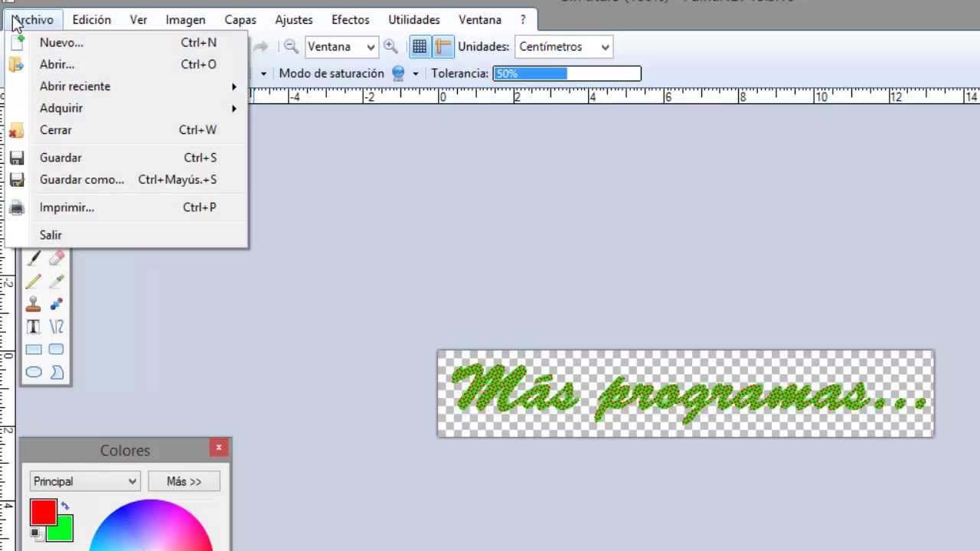Viewport: 980px width, 551px height.
Task: Choose Imprimir... menu entry
Action: [x=128, y=207]
